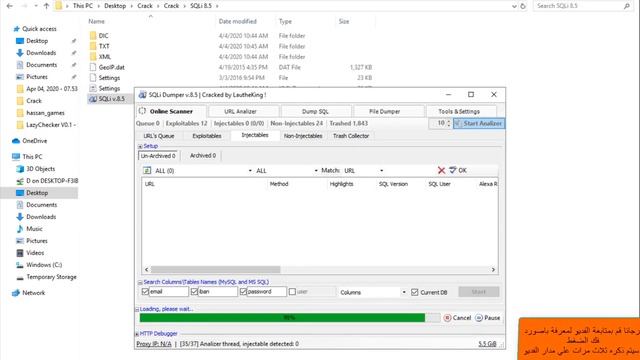Open the Dump SQL tab
The height and width of the screenshot is (360, 640).
(x=316, y=111)
